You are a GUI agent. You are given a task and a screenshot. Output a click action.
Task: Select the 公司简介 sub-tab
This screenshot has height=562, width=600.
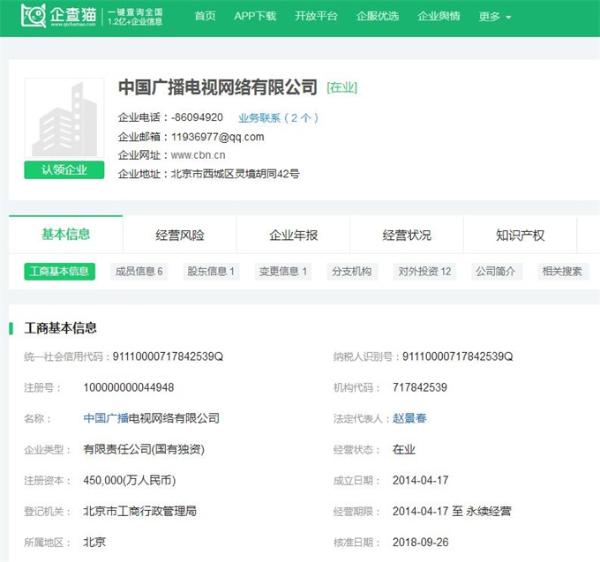point(496,272)
